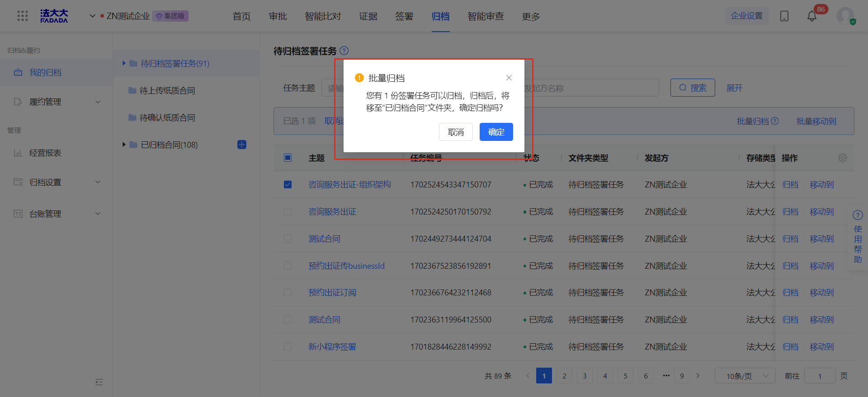868x397 pixels.
Task: Check the 预约出证订阅 row checkbox
Action: pos(288,293)
